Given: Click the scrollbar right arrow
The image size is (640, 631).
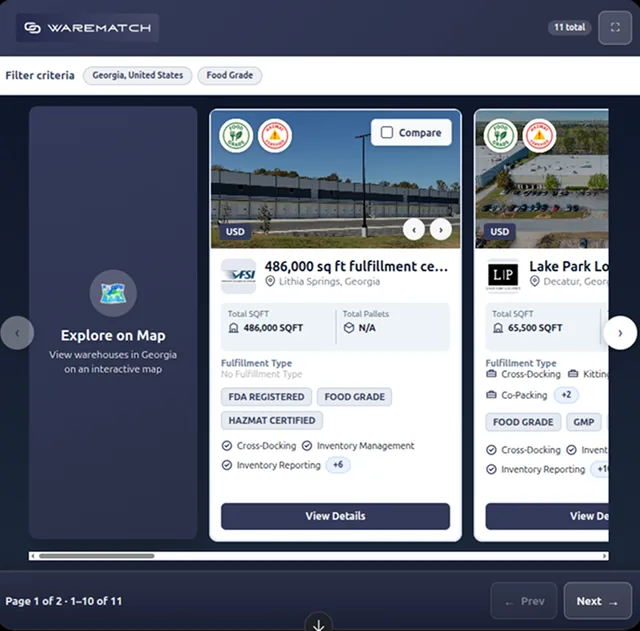Looking at the screenshot, I should [604, 556].
